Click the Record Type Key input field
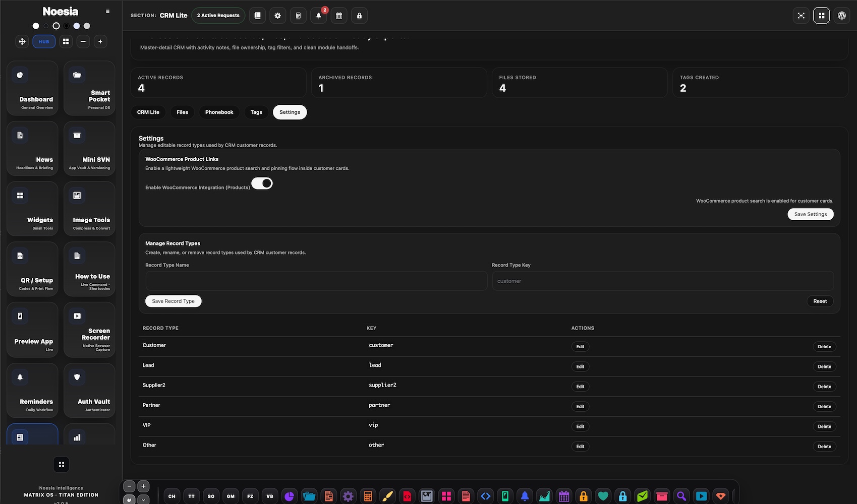Image resolution: width=857 pixels, height=504 pixels. 663,281
